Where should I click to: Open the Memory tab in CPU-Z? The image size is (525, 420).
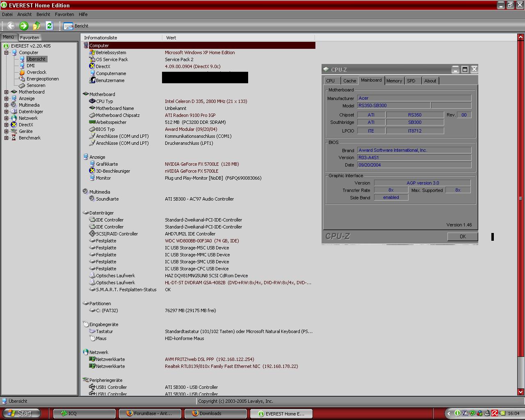pyautogui.click(x=394, y=81)
